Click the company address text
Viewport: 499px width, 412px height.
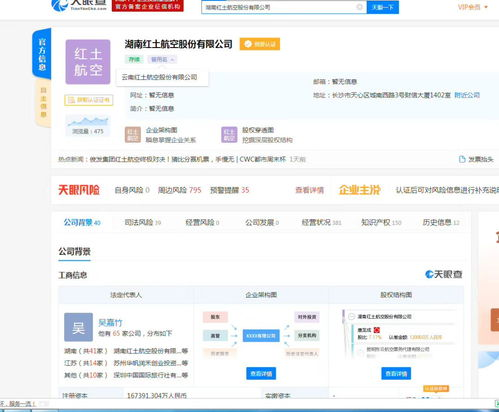[x=391, y=95]
